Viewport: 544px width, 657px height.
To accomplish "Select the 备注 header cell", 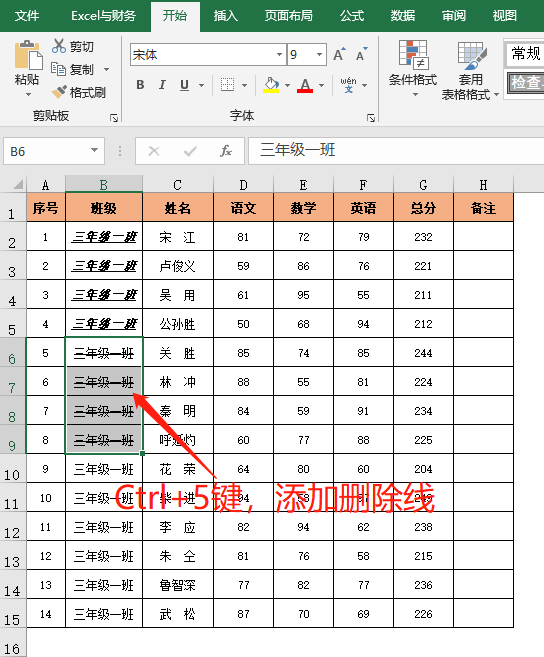I will (483, 207).
